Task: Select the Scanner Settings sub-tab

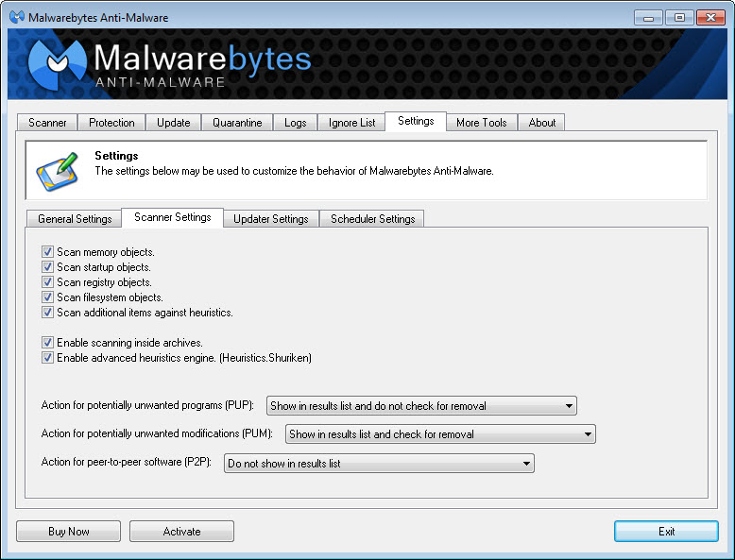Action: click(173, 217)
